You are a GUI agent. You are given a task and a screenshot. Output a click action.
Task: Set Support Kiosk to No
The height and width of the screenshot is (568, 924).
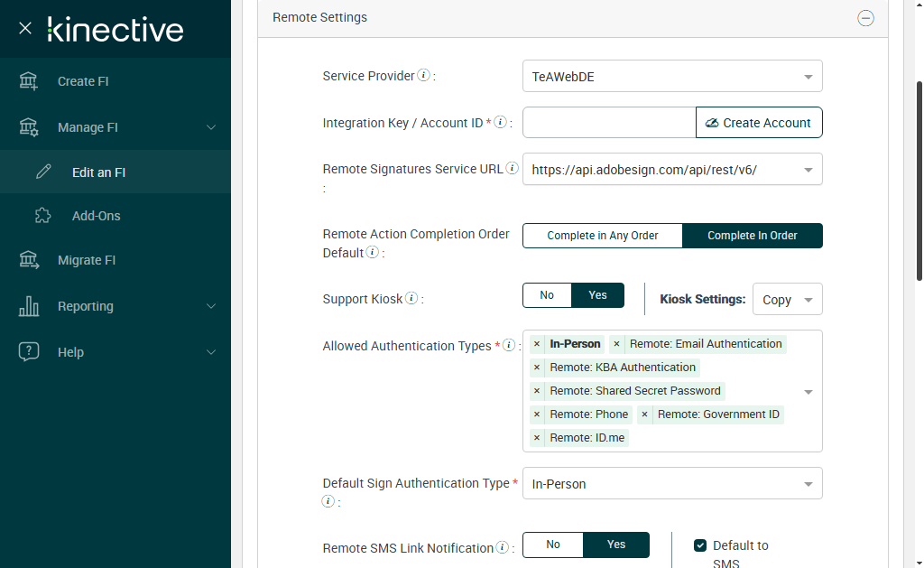pyautogui.click(x=547, y=295)
